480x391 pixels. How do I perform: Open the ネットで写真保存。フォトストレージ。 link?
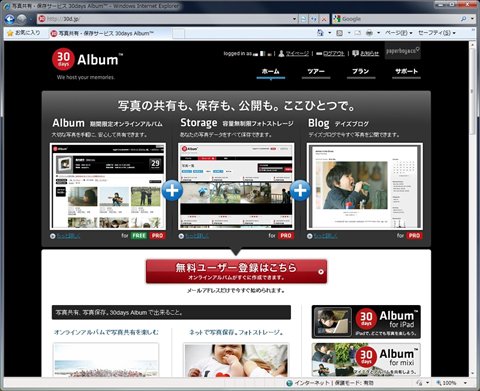[x=236, y=332]
